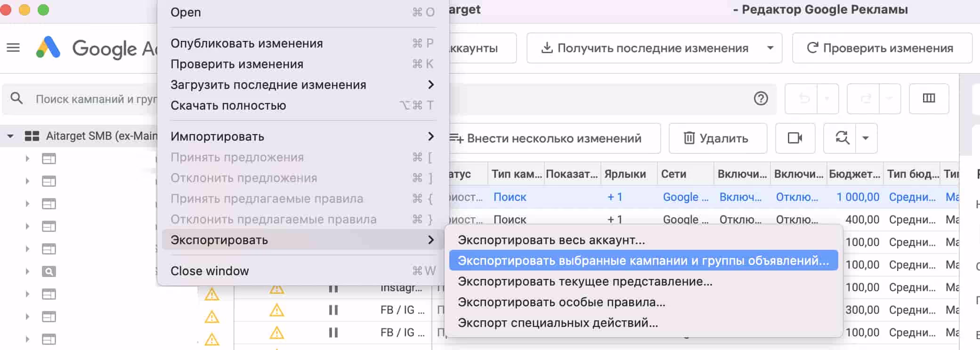Click the video camera icon button
Screen dimensions: 980x350
click(795, 138)
